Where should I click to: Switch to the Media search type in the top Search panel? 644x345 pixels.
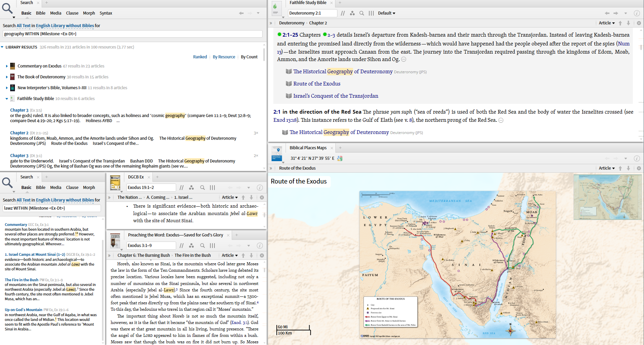[56, 13]
